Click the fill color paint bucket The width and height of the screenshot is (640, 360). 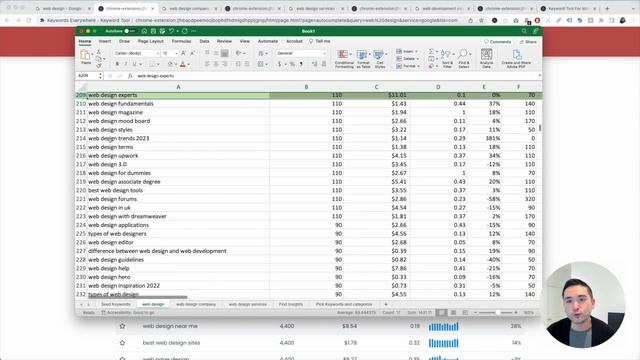click(x=170, y=64)
